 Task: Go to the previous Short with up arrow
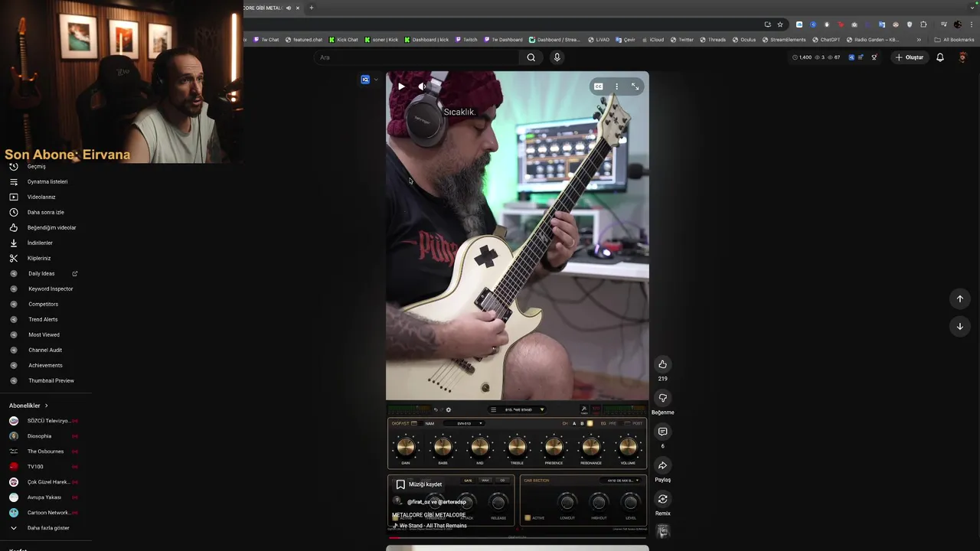pyautogui.click(x=959, y=298)
